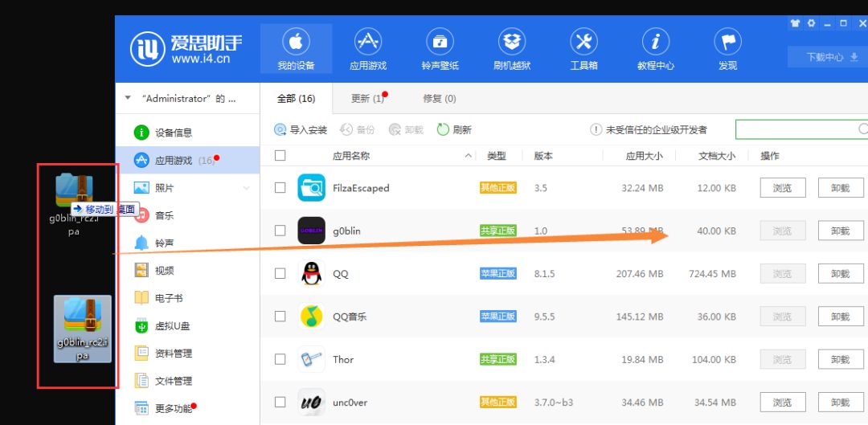868x425 pixels.
Task: Expand the Administrator device dropdown
Action: pyautogui.click(x=128, y=99)
